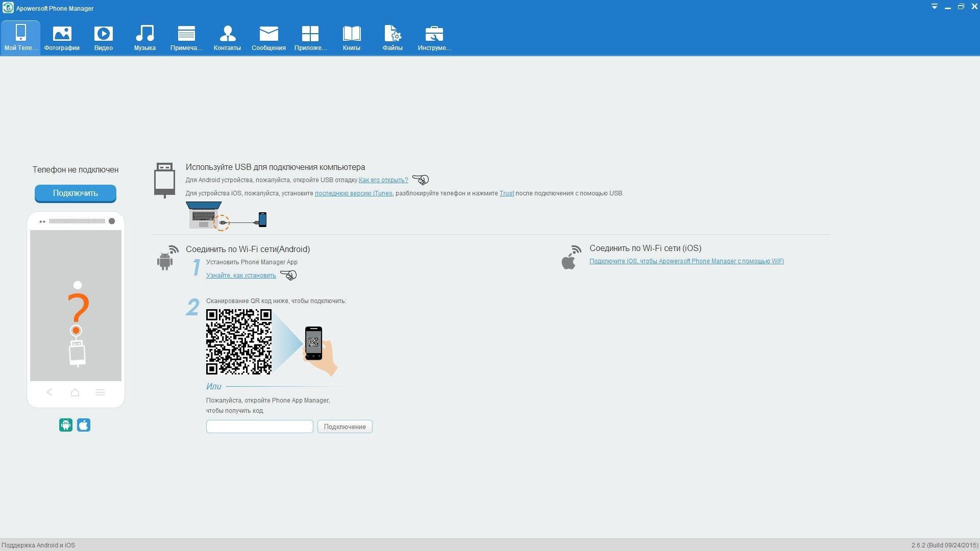Click version text '2.6.2 (Build 09/24/2015)'
The image size is (980, 551).
tap(944, 545)
